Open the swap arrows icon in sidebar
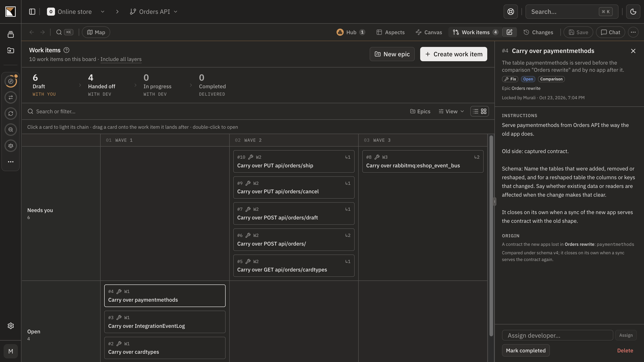This screenshot has height=362, width=644. click(11, 97)
